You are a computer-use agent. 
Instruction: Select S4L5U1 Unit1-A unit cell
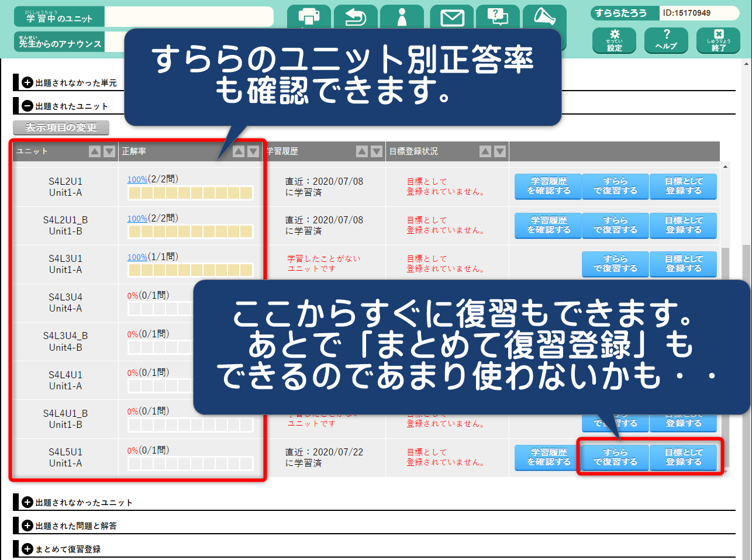(65, 458)
